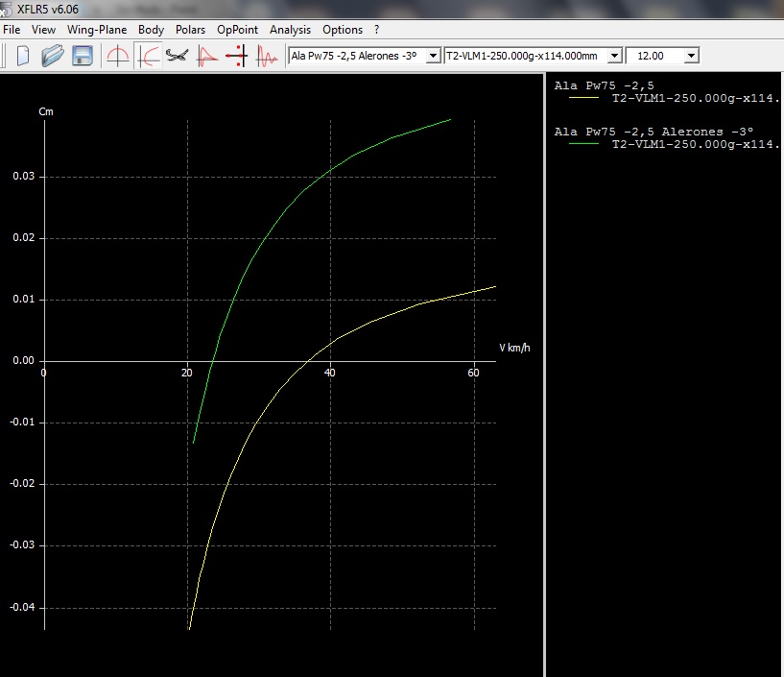Open the stability time response icon

266,56
